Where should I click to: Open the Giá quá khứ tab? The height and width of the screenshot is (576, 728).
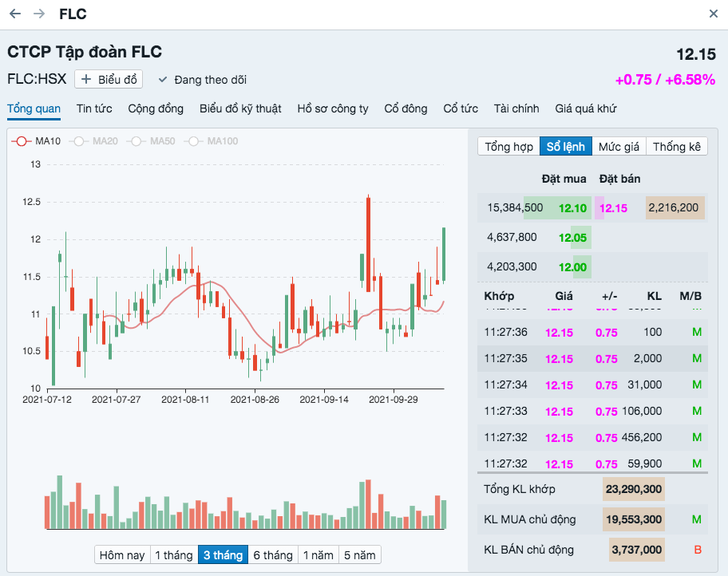pos(585,108)
